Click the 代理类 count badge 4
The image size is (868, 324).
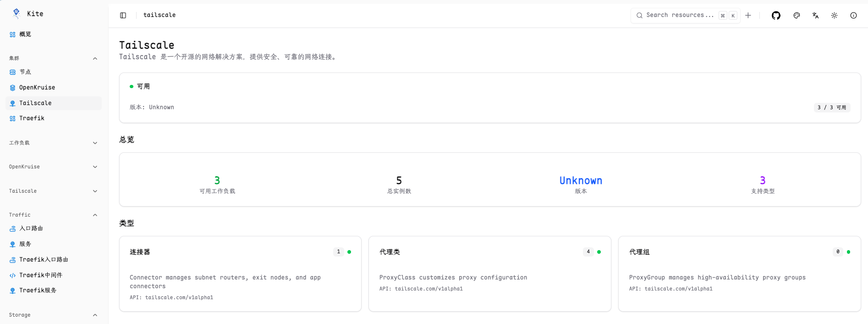pos(588,252)
